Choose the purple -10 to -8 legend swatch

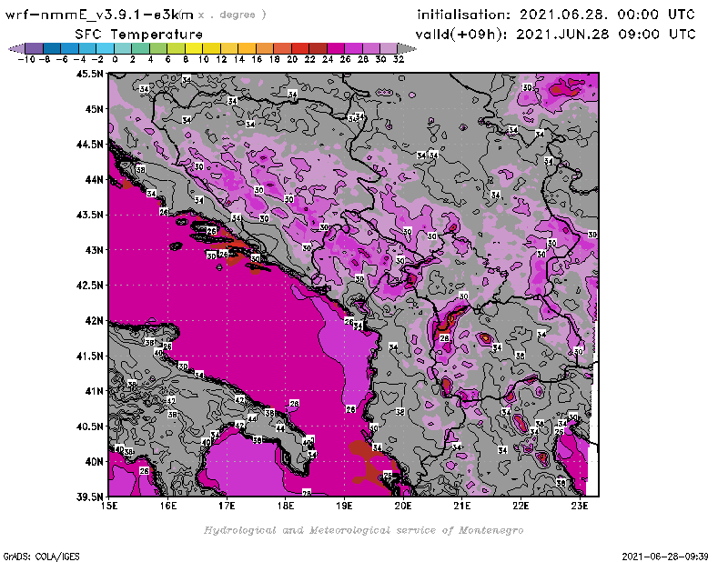[x=35, y=49]
